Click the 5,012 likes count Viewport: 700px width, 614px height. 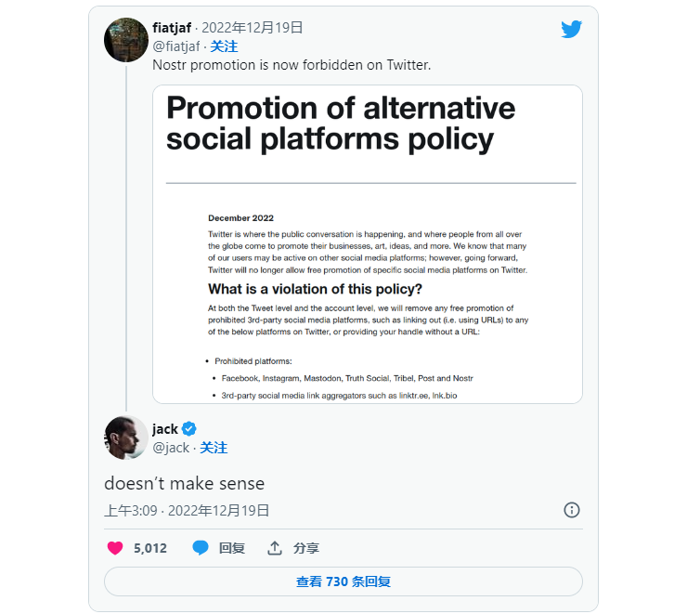150,548
